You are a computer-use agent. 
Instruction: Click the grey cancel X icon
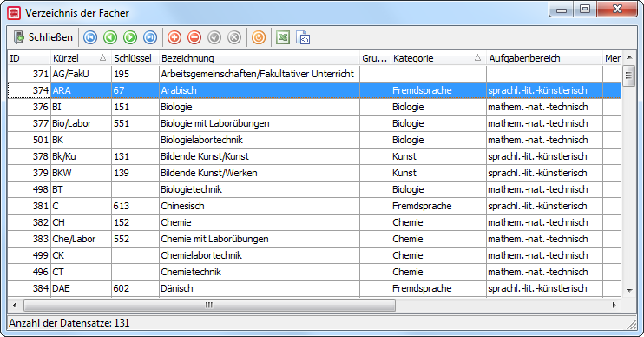point(234,37)
